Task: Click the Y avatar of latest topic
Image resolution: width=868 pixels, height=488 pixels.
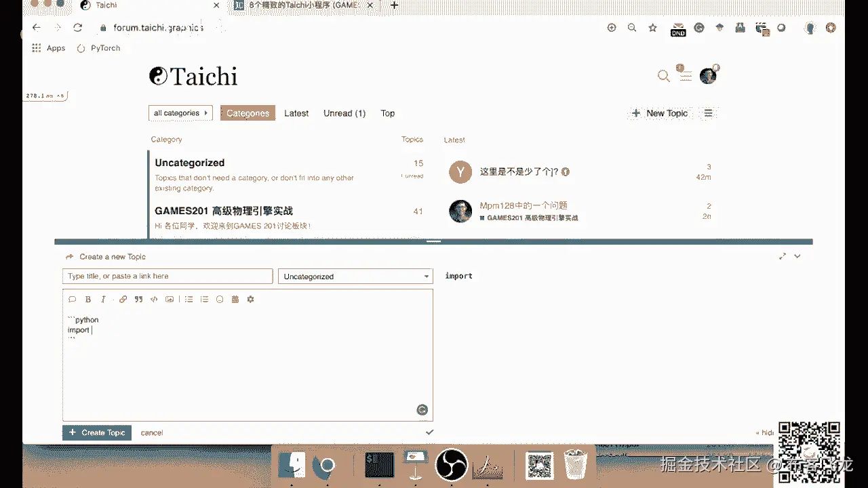Action: click(460, 172)
